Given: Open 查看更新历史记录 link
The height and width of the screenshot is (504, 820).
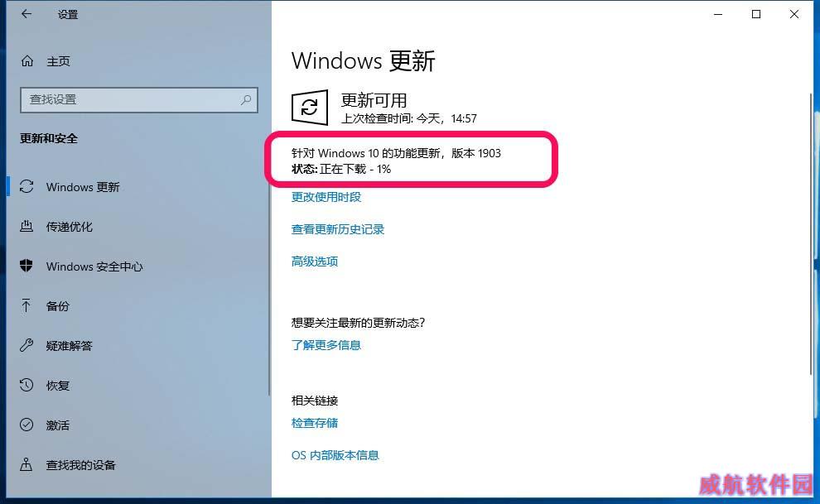Looking at the screenshot, I should click(338, 229).
